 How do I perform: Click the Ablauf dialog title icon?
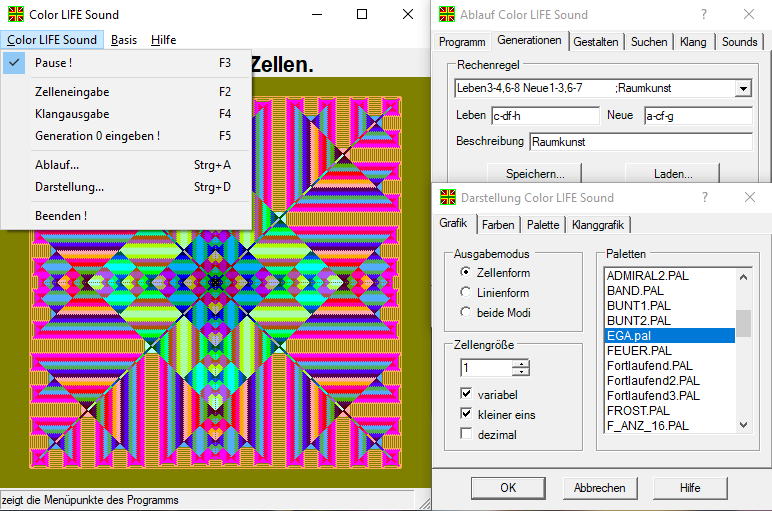(447, 14)
